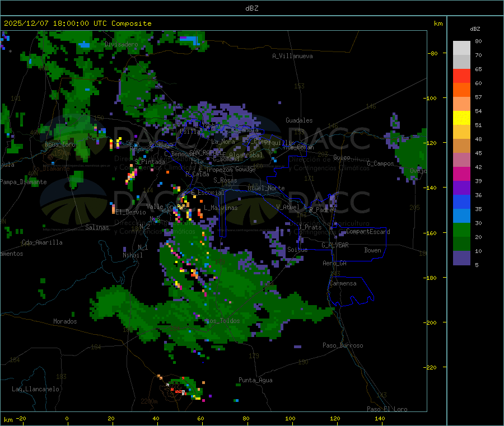Select the E_Escorial label

208,193
